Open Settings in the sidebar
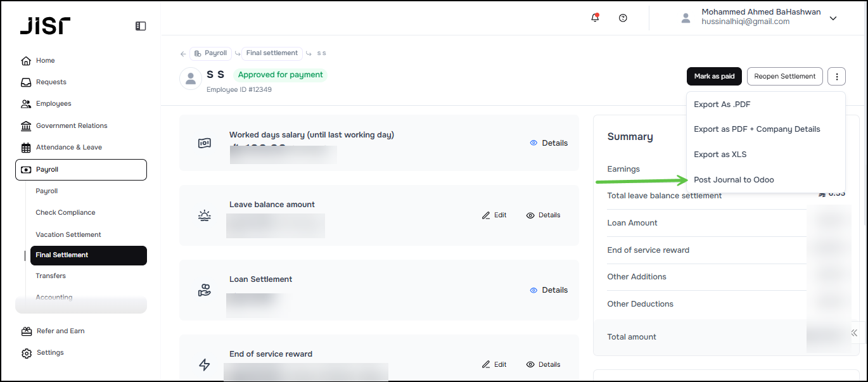 (49, 353)
